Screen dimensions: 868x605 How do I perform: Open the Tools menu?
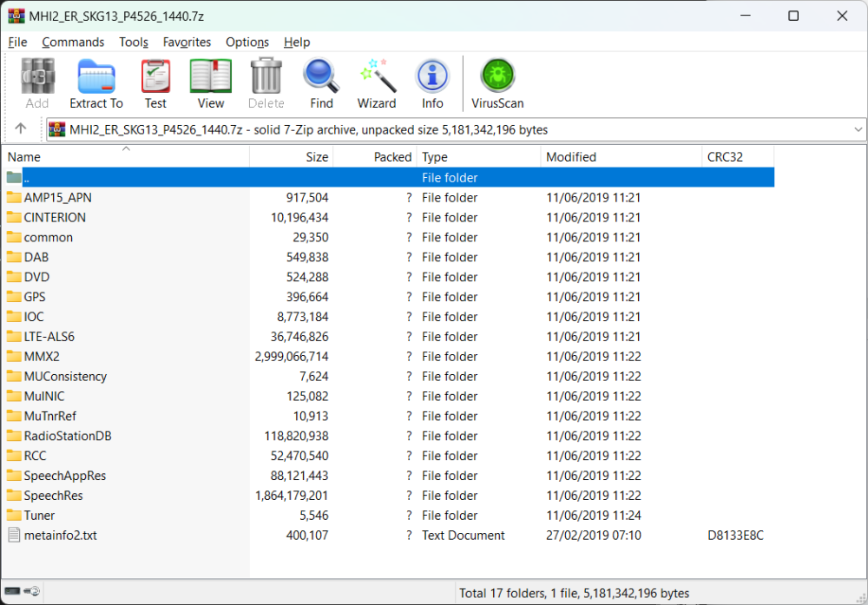(134, 42)
